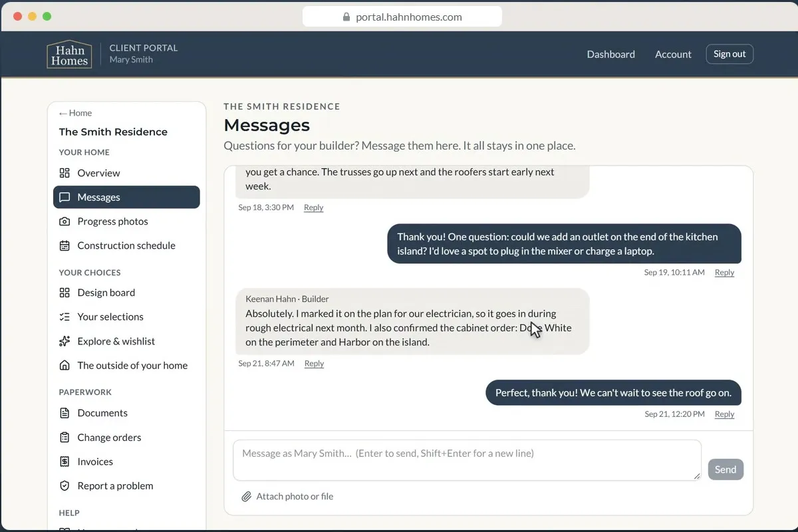Click the Send message button
This screenshot has height=532, width=798.
(x=726, y=469)
